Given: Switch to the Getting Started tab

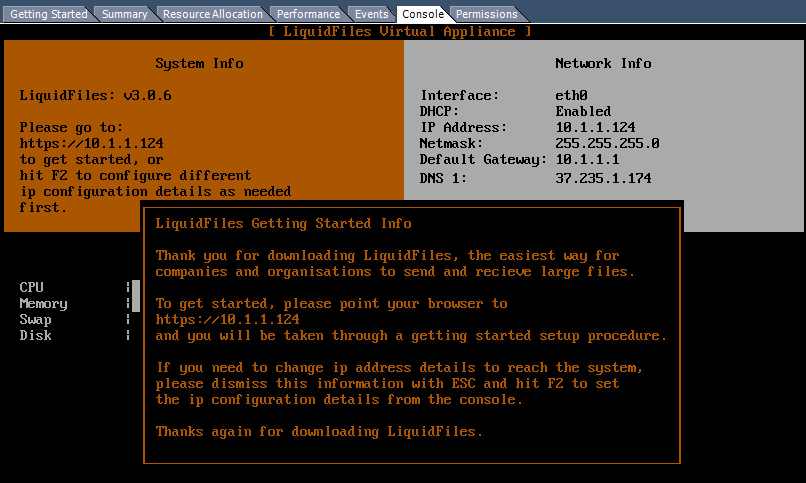Looking at the screenshot, I should (48, 14).
